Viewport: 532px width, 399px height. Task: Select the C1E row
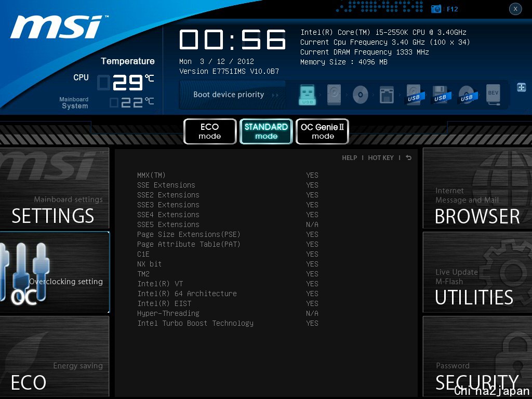228,254
